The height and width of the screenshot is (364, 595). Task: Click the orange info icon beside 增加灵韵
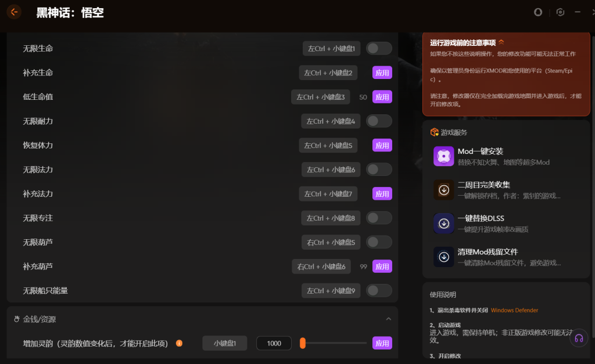click(179, 343)
